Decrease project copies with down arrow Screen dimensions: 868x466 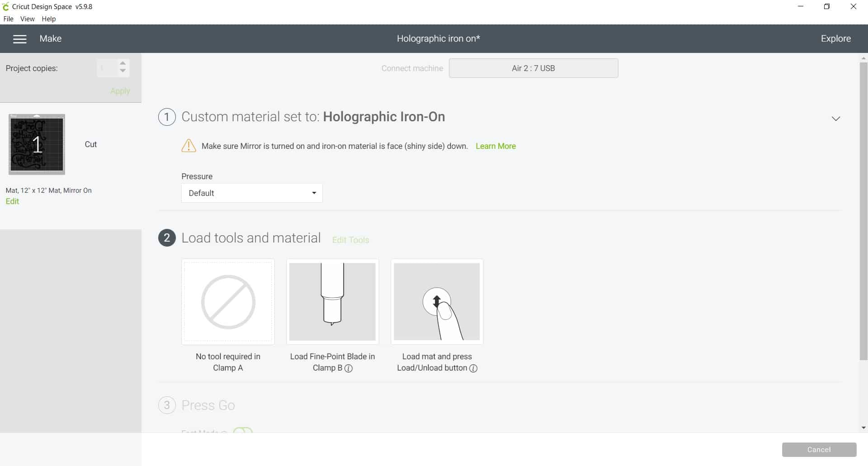click(123, 71)
